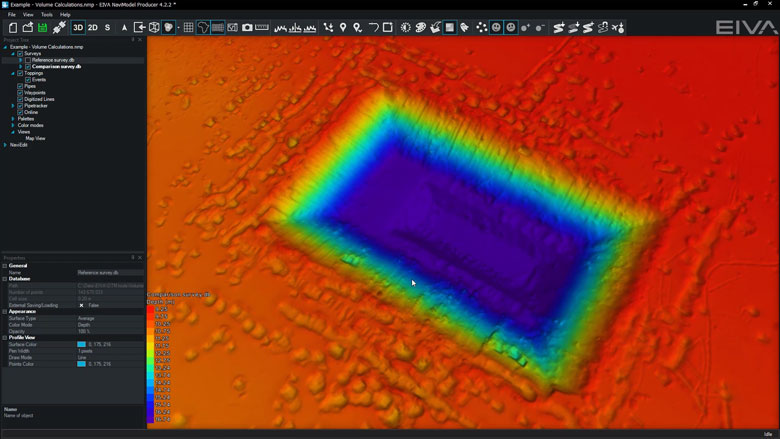The image size is (780, 439).
Task: Click the ruler measure tool
Action: click(x=262, y=28)
